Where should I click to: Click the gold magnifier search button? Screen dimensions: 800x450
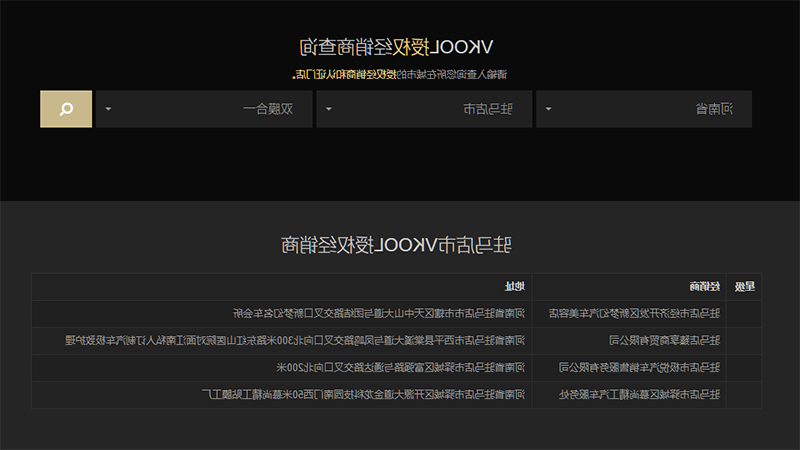pyautogui.click(x=66, y=109)
